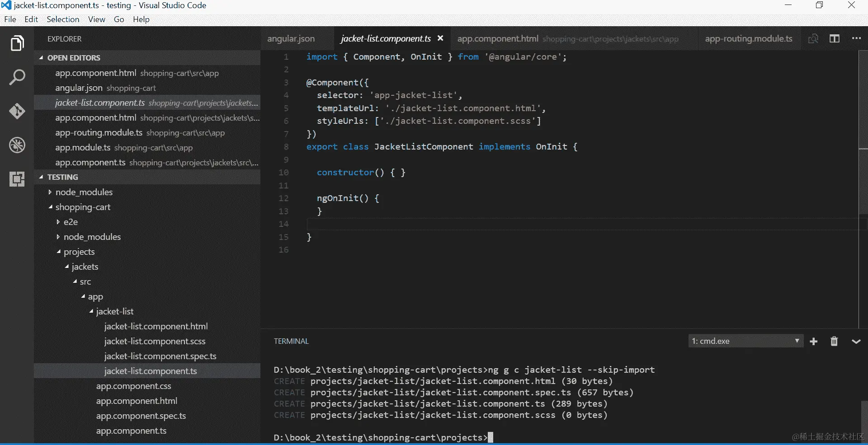Kill the terminal with trash icon
The image size is (868, 445).
click(x=834, y=342)
